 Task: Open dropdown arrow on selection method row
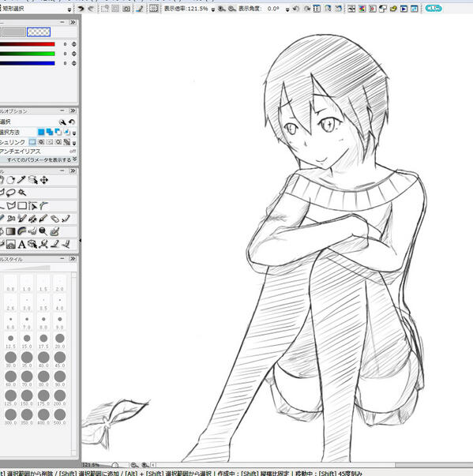tap(74, 133)
